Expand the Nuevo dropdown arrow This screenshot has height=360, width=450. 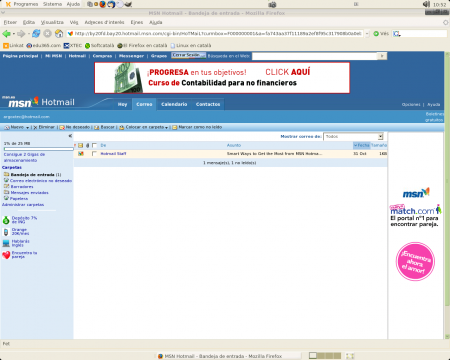tap(27, 128)
